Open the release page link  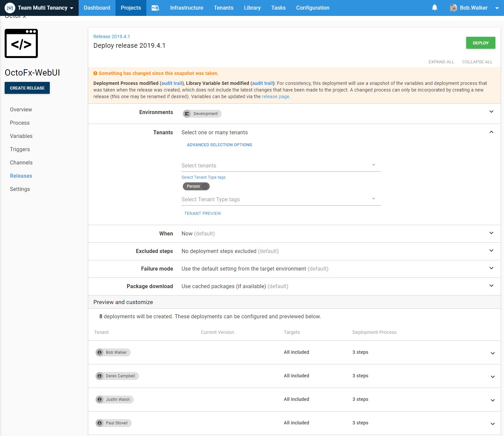(x=275, y=96)
